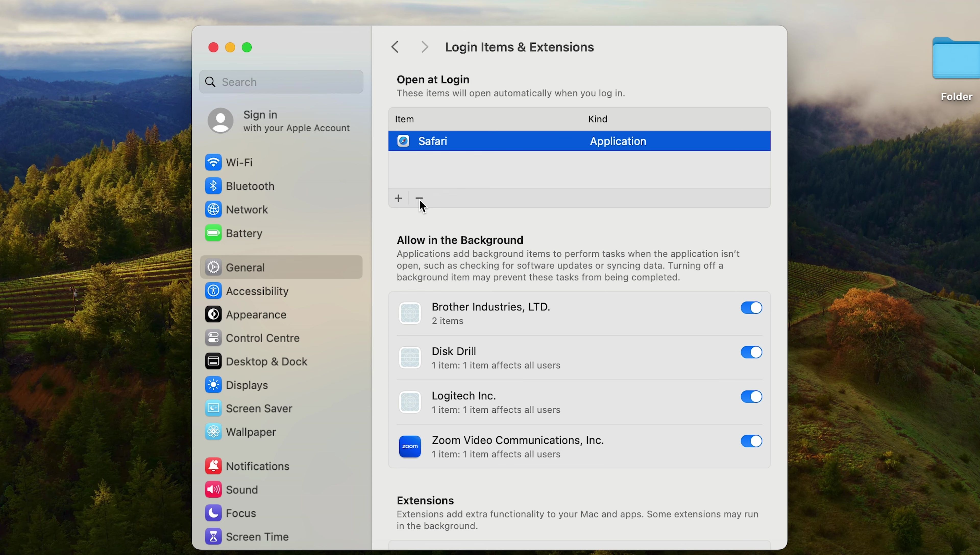Click Logitech Inc. entry name
980x555 pixels.
point(464,396)
